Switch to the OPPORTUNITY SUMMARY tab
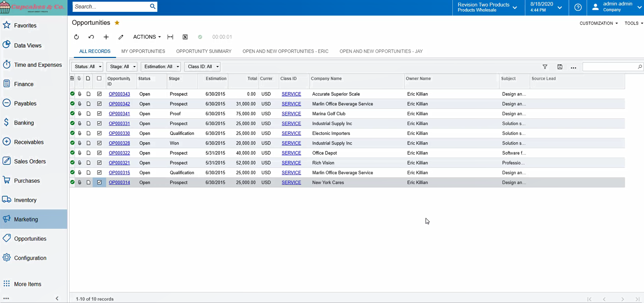 coord(204,51)
